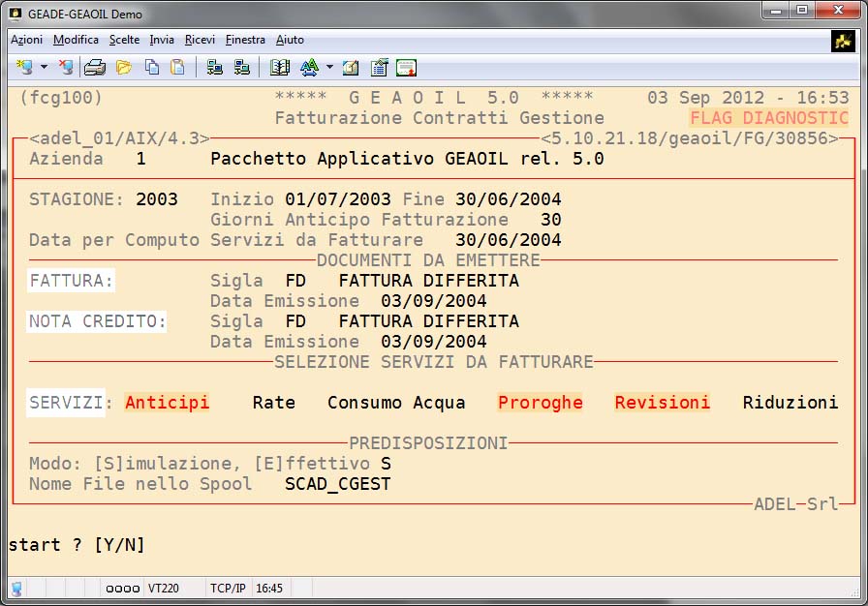Viewport: 868px width, 606px height.
Task: Click the printer icon in toolbar
Action: coord(94,67)
